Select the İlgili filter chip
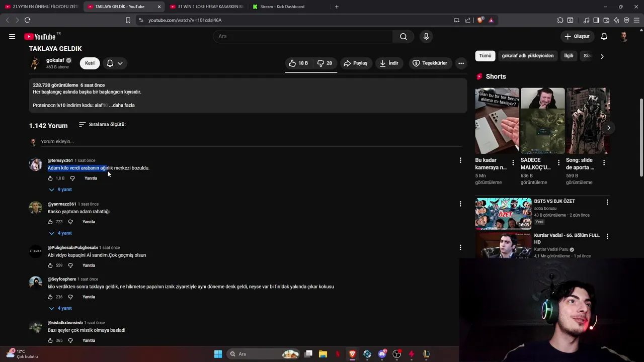The width and height of the screenshot is (644, 362). [569, 56]
